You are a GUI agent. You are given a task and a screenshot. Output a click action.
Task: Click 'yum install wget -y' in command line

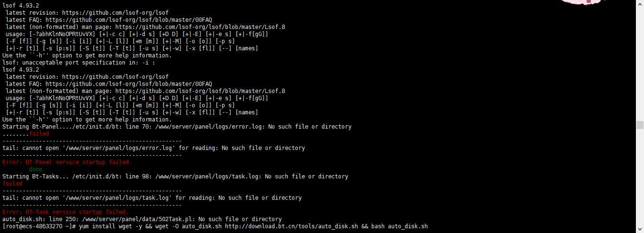click(111, 226)
